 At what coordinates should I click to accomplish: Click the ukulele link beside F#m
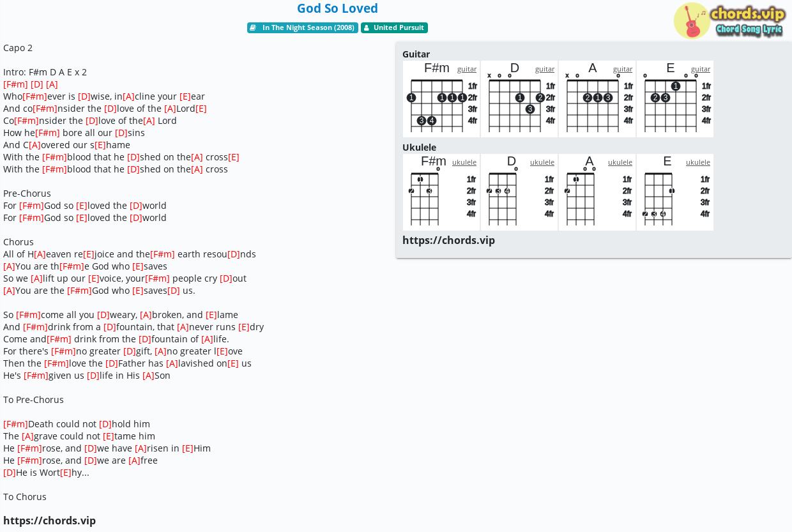[464, 162]
